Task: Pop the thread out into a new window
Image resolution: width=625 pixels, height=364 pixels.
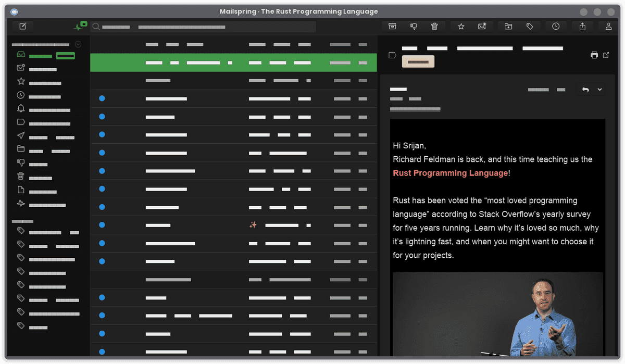Action: [606, 55]
